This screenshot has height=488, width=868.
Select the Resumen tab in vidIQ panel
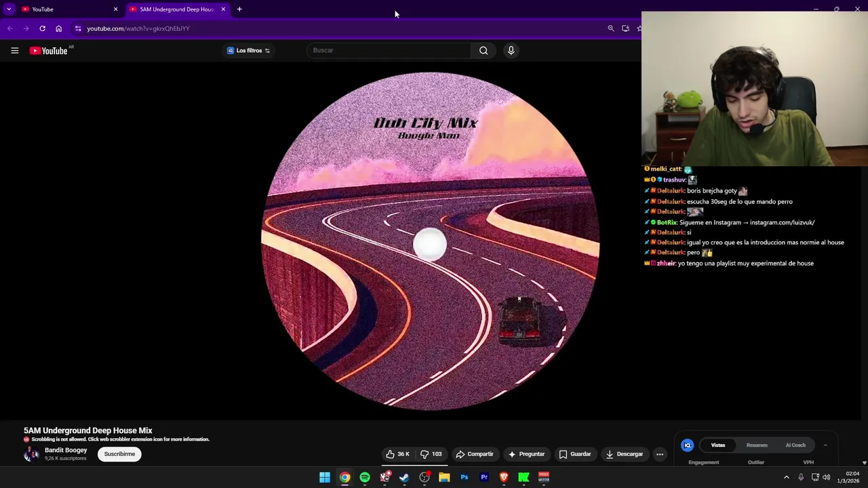[x=757, y=445]
